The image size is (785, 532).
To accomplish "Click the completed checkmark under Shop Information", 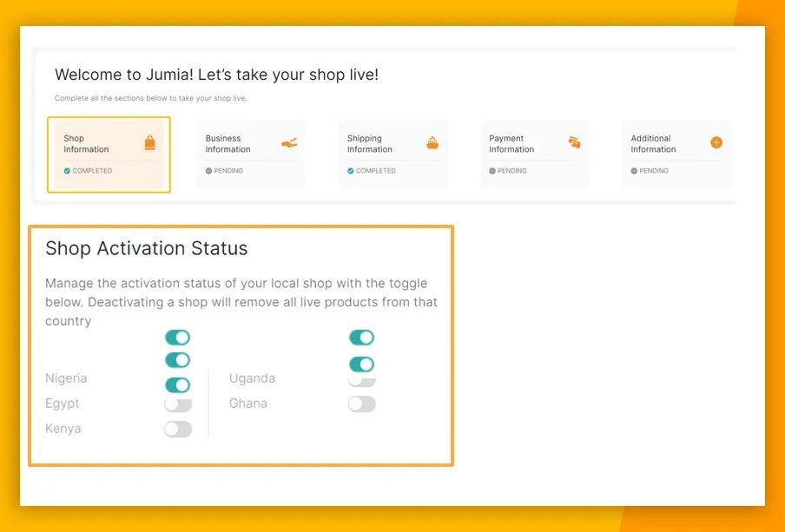I will 67,171.
